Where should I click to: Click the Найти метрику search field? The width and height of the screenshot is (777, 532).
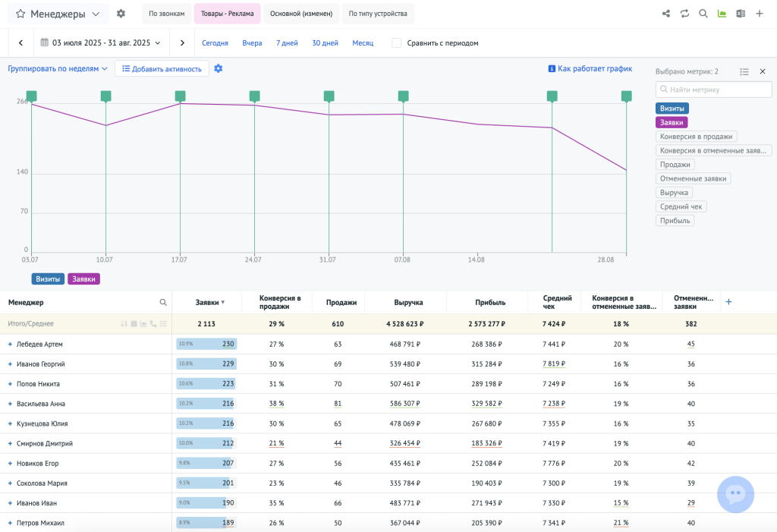click(x=713, y=90)
